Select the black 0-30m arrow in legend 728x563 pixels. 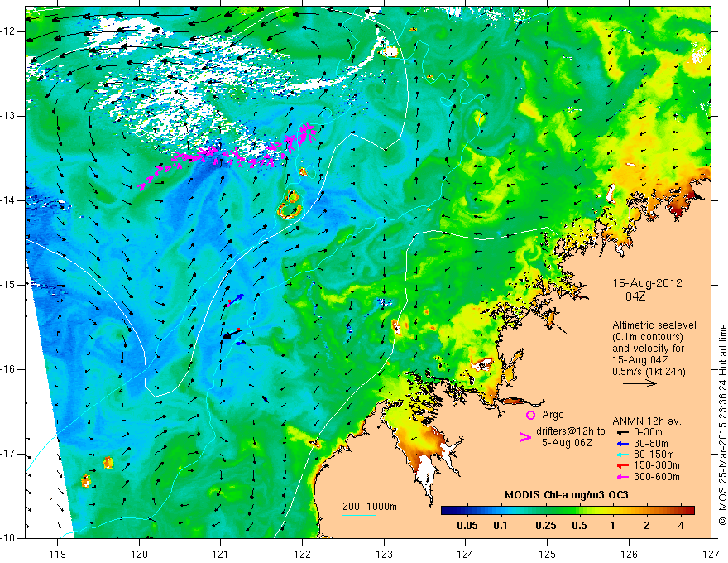point(621,432)
